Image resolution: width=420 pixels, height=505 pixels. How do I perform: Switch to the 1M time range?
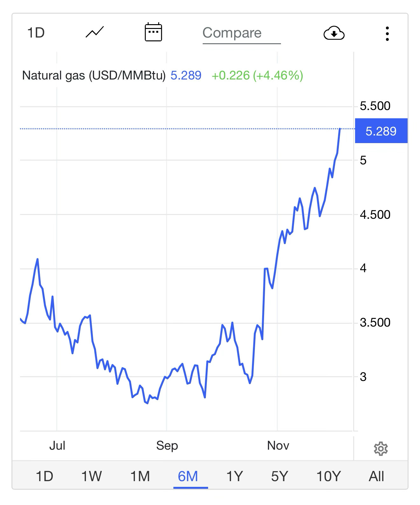click(140, 476)
